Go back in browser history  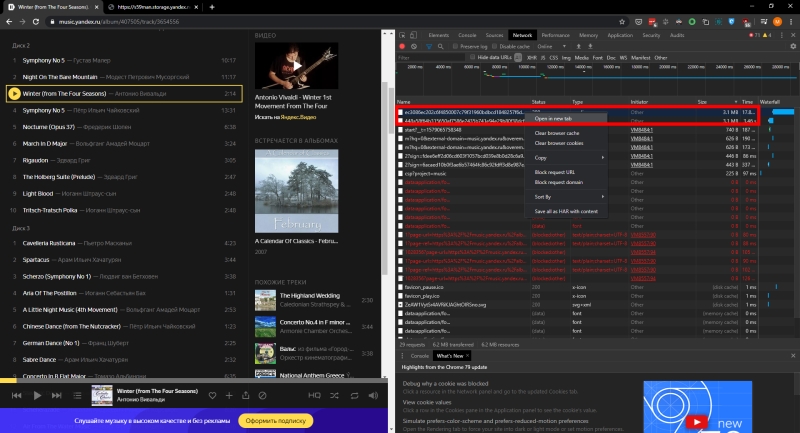coord(9,22)
